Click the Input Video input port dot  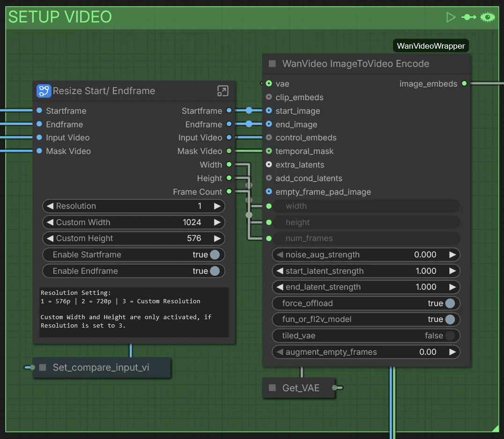point(39,138)
